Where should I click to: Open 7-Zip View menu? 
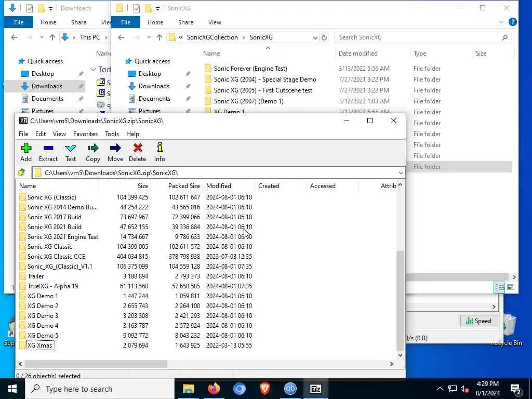coord(59,134)
